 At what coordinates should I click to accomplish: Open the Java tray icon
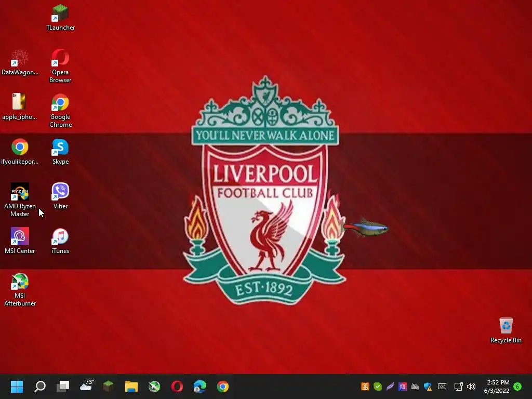pos(365,387)
